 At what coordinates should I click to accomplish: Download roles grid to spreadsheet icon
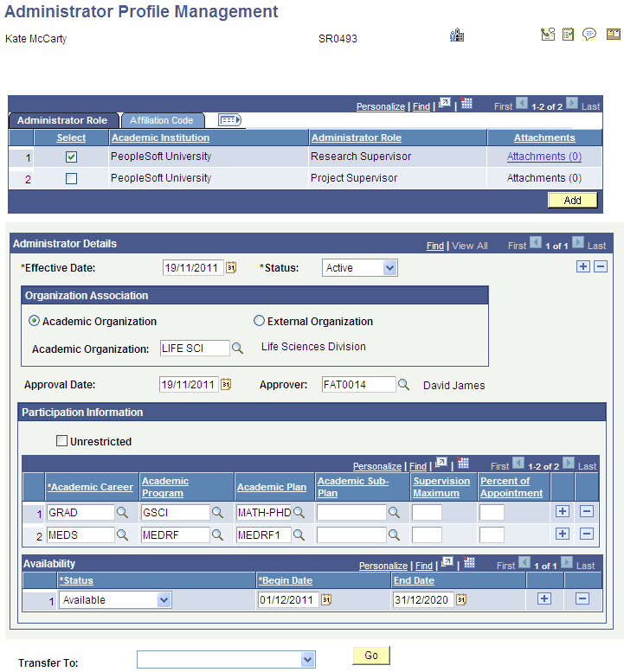tap(466, 103)
